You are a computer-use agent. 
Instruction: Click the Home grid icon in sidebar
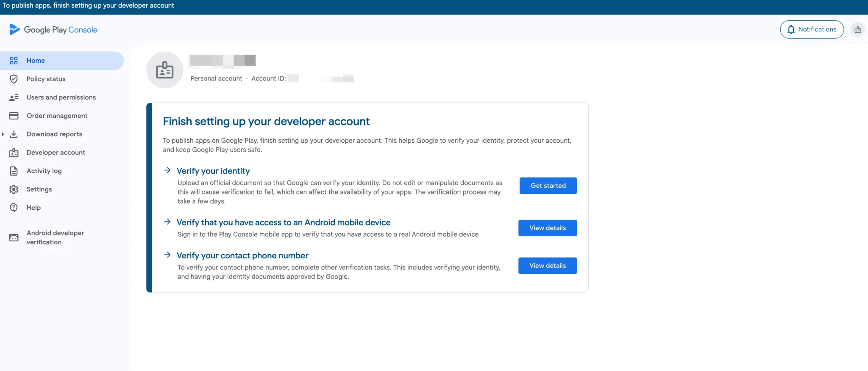tap(14, 61)
